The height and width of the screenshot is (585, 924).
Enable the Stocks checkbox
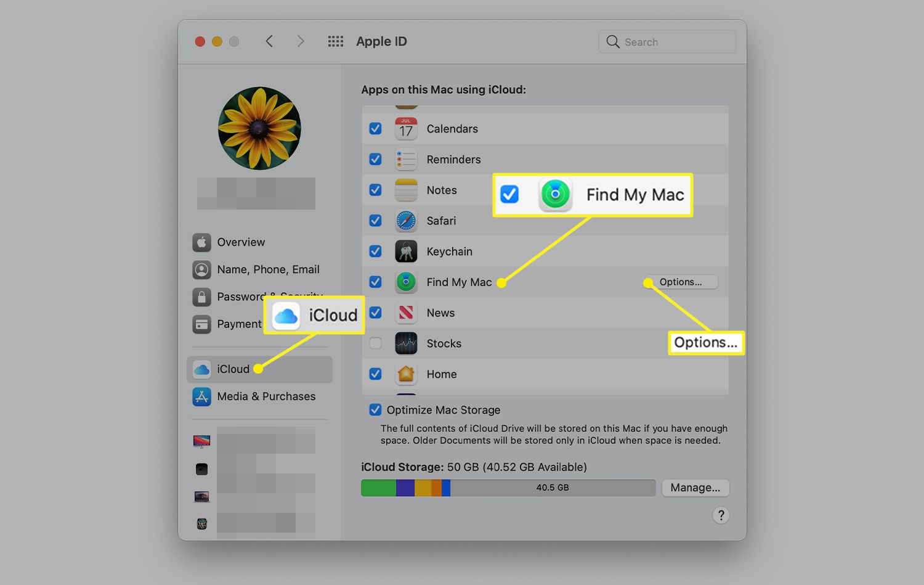[375, 343]
